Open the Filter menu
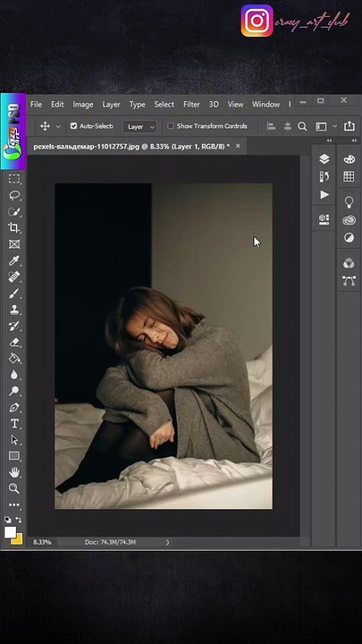Screen dimensions: 362x644 click(191, 105)
